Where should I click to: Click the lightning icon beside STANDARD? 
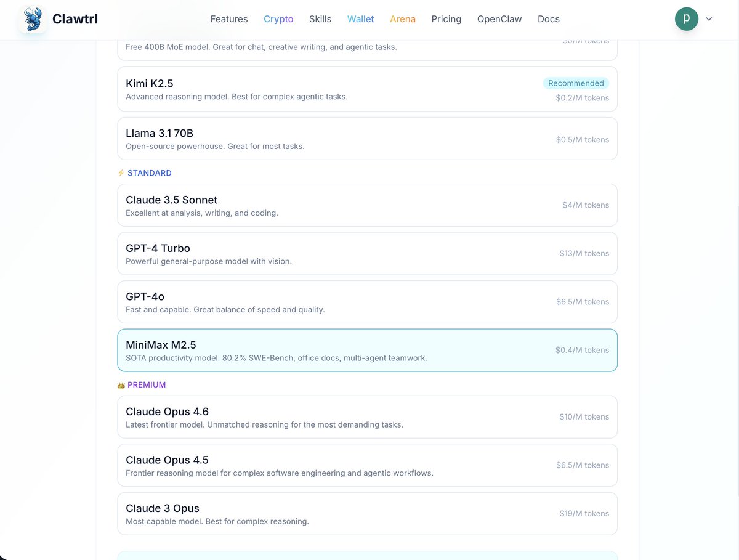121,173
